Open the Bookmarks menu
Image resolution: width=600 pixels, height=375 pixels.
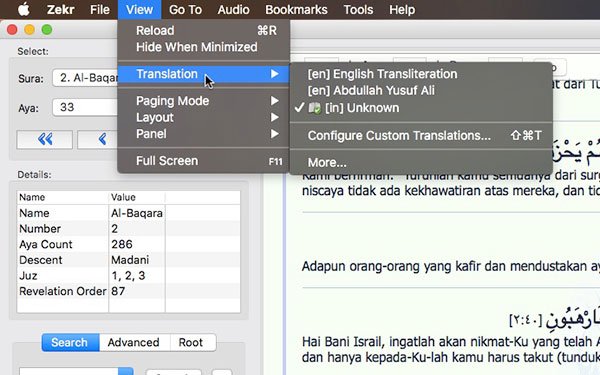click(x=296, y=9)
